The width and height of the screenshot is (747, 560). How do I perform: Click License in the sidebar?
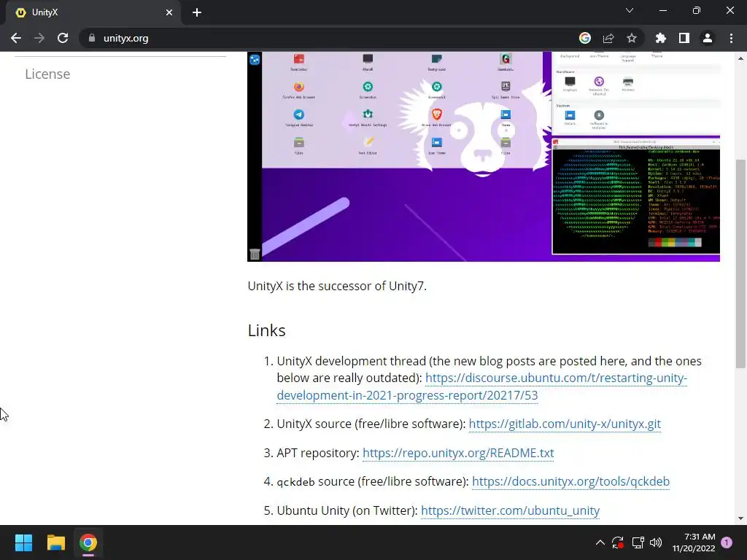[x=47, y=74]
